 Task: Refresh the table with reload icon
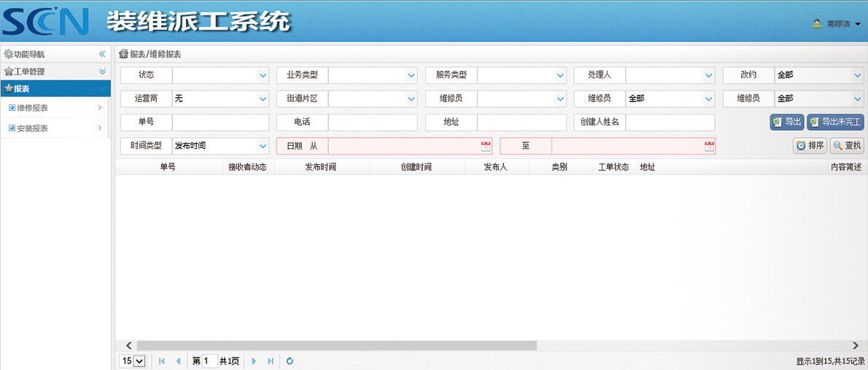[290, 361]
